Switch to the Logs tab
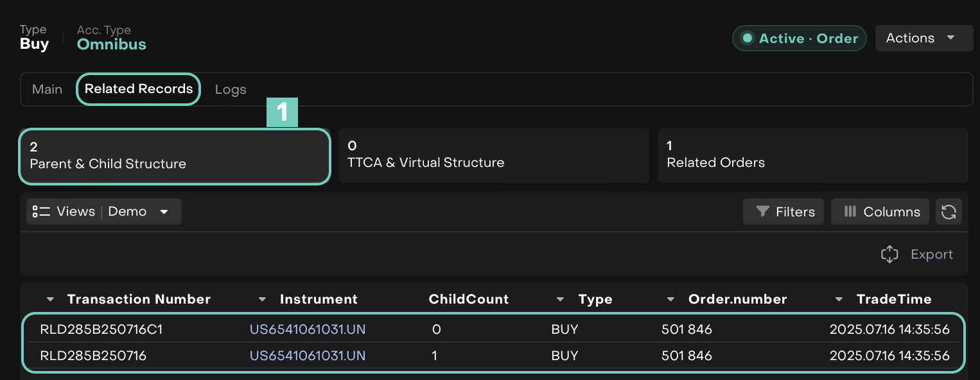The width and height of the screenshot is (980, 380). click(x=231, y=90)
